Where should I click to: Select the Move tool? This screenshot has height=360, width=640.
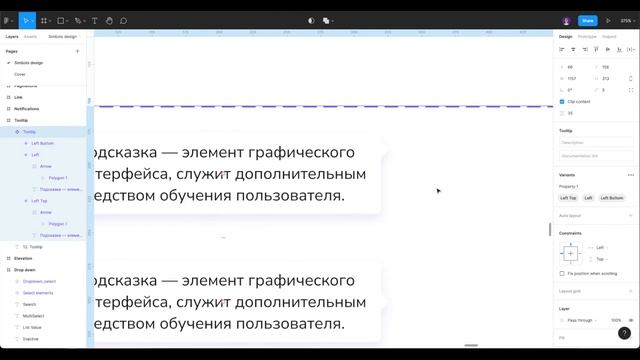point(25,21)
